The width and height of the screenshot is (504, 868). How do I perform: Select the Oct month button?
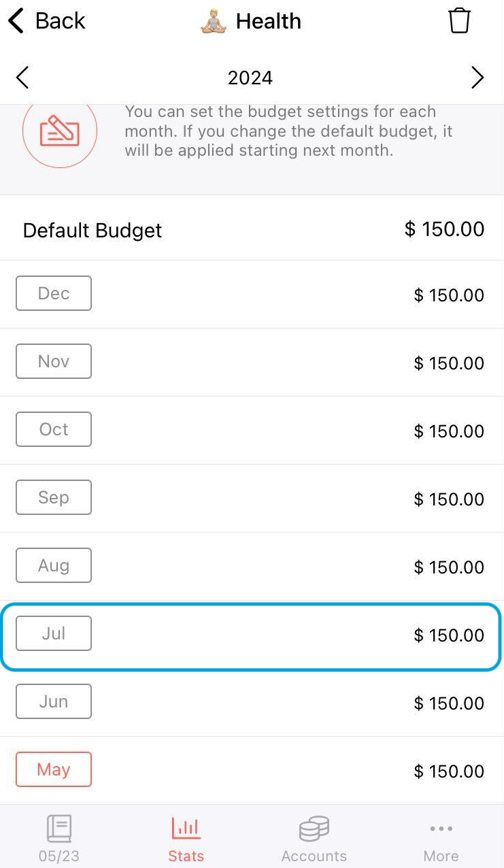click(x=54, y=429)
